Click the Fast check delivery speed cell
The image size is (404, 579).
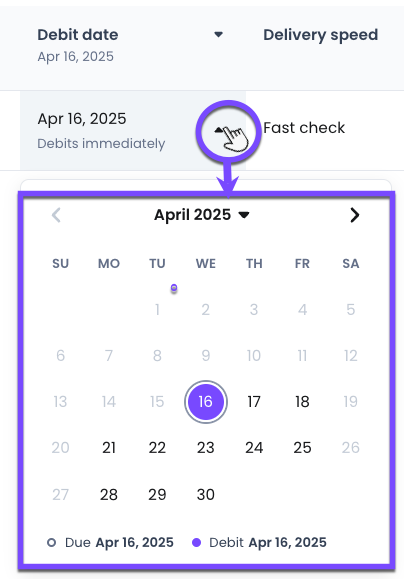click(304, 128)
